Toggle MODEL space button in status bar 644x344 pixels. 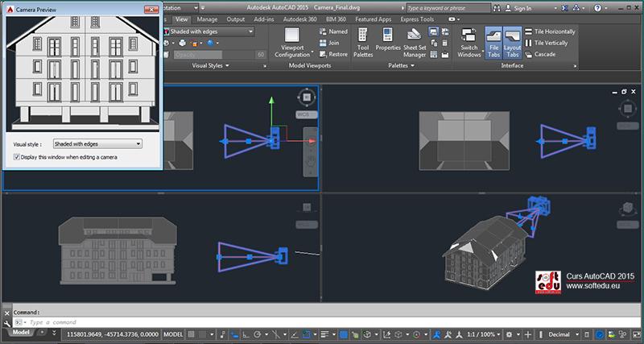[x=173, y=334]
